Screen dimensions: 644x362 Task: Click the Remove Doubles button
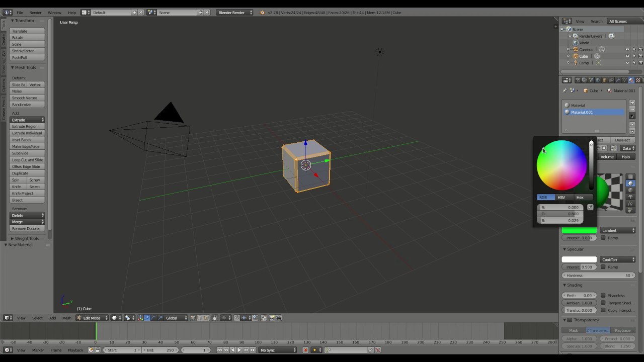tap(28, 229)
